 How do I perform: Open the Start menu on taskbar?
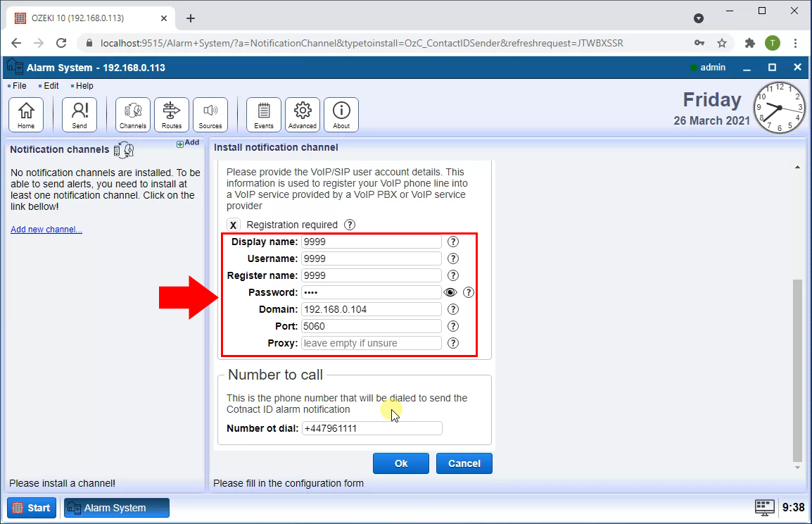[32, 508]
